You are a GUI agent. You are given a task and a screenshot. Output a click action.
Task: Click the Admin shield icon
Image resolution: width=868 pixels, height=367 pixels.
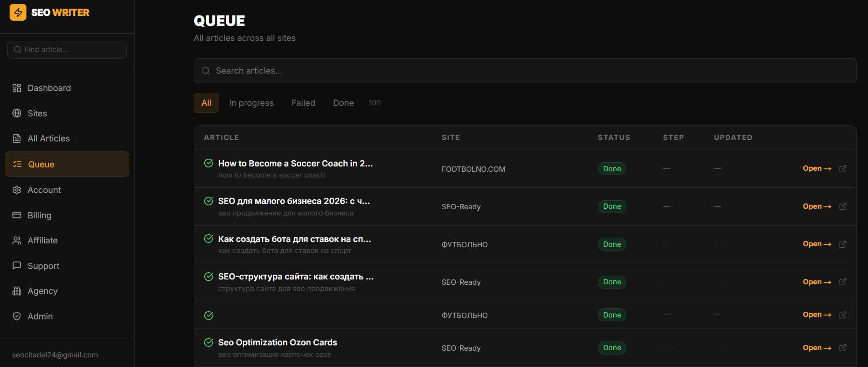(x=17, y=316)
